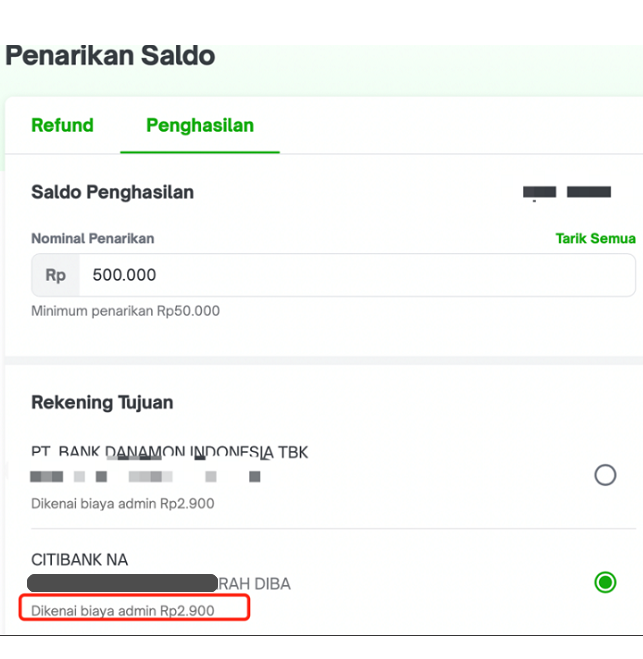Click the blacked-out Citibank account bar
This screenshot has height=659, width=643.
click(122, 583)
